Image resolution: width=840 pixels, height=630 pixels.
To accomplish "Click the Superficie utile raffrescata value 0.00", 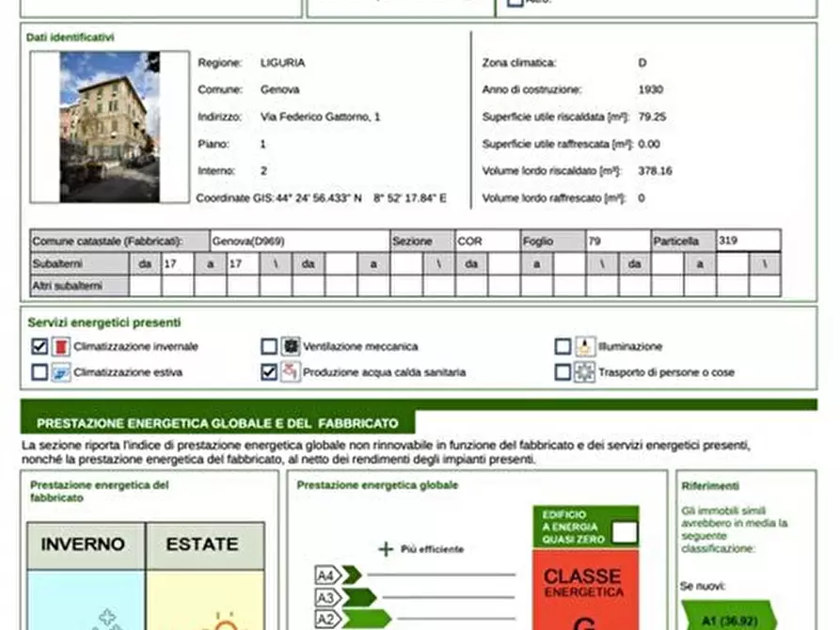I will 649,144.
